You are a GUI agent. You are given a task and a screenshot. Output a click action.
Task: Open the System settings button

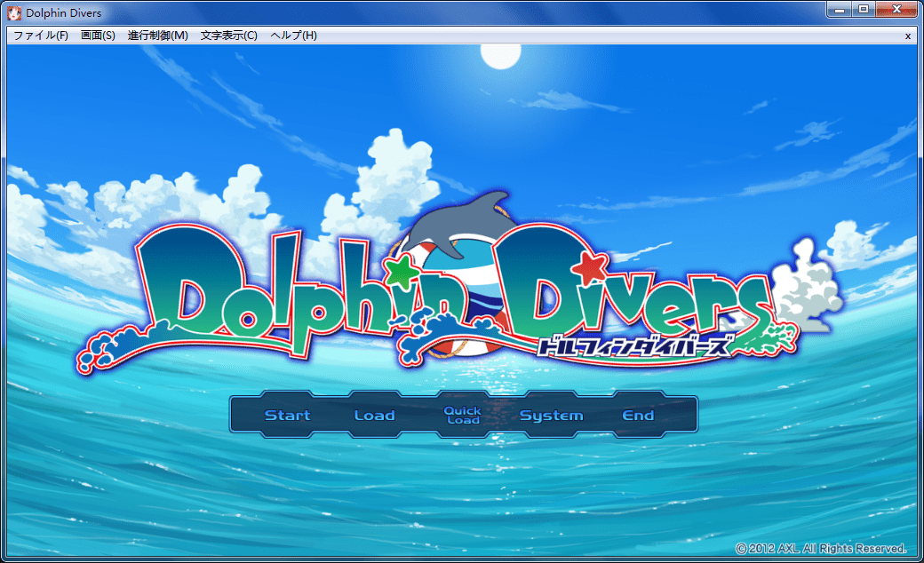(x=551, y=416)
